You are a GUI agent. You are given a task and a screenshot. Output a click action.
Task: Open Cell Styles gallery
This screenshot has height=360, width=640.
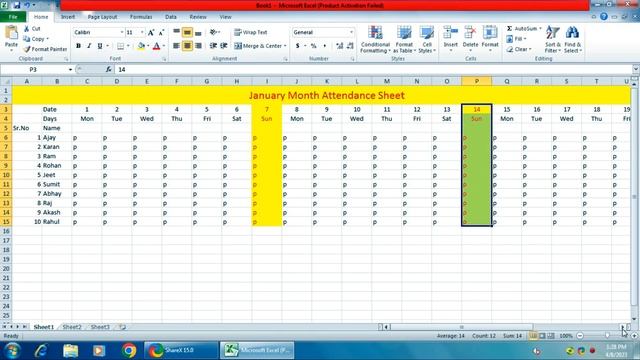click(427, 39)
